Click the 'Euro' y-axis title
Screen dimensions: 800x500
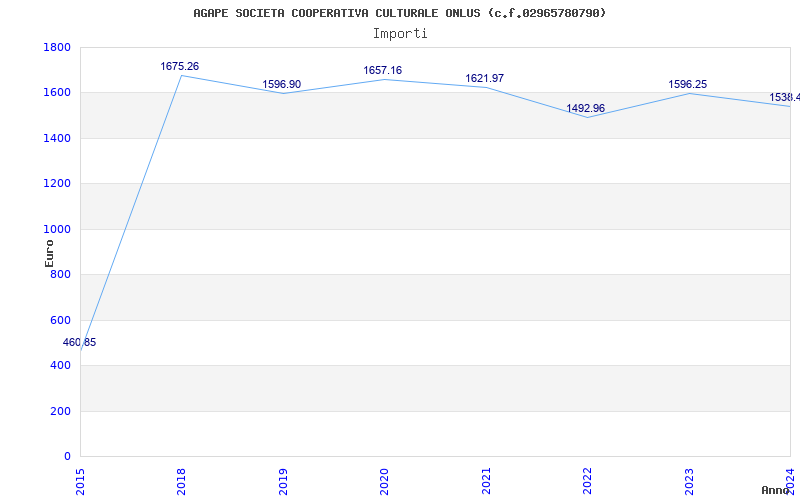pyautogui.click(x=49, y=253)
